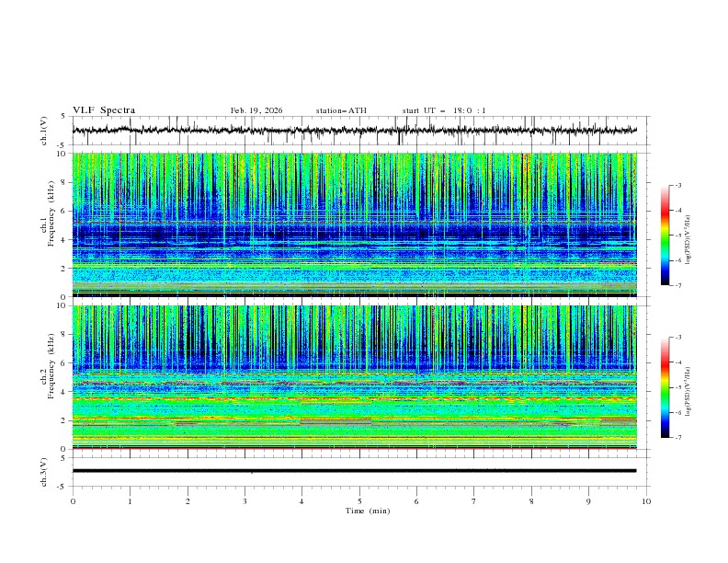Click the ch.1 'log(PSD)(V²/Hz)' colorbar label
Viewport: 728px width, 563px height.
point(688,240)
